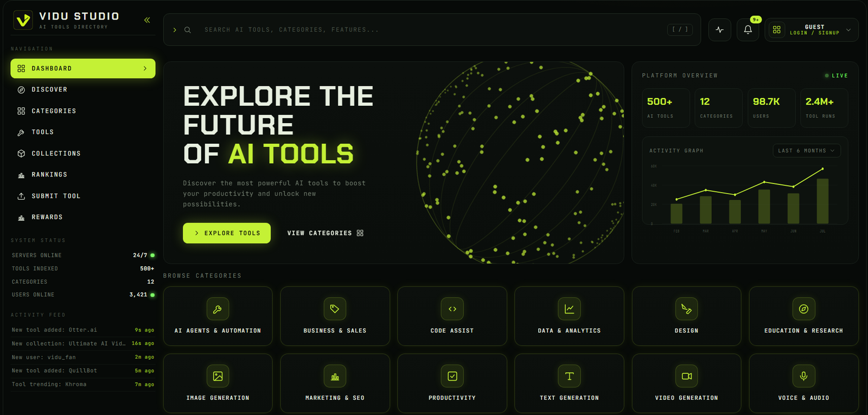
Task: Click the prompt chevron in search bar
Action: (x=175, y=30)
